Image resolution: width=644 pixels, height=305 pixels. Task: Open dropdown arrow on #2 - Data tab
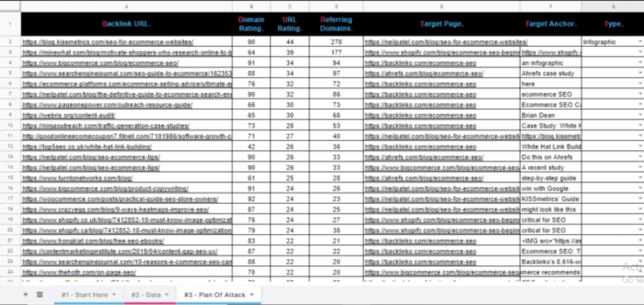coord(167,295)
